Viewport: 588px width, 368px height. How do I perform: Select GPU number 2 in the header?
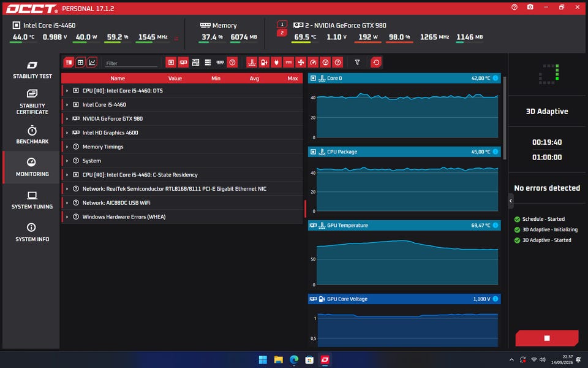(282, 33)
